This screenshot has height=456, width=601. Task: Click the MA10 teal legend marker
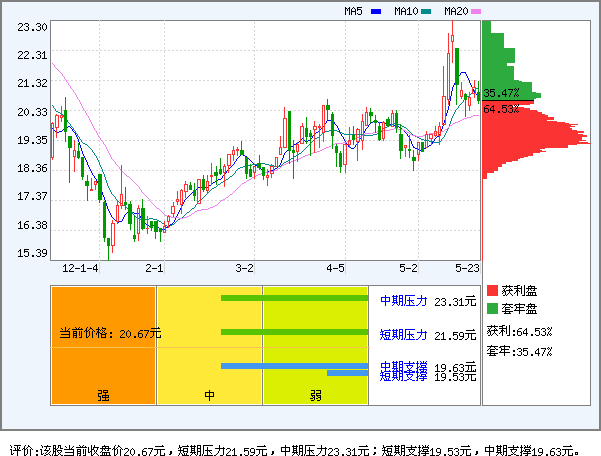(x=426, y=11)
